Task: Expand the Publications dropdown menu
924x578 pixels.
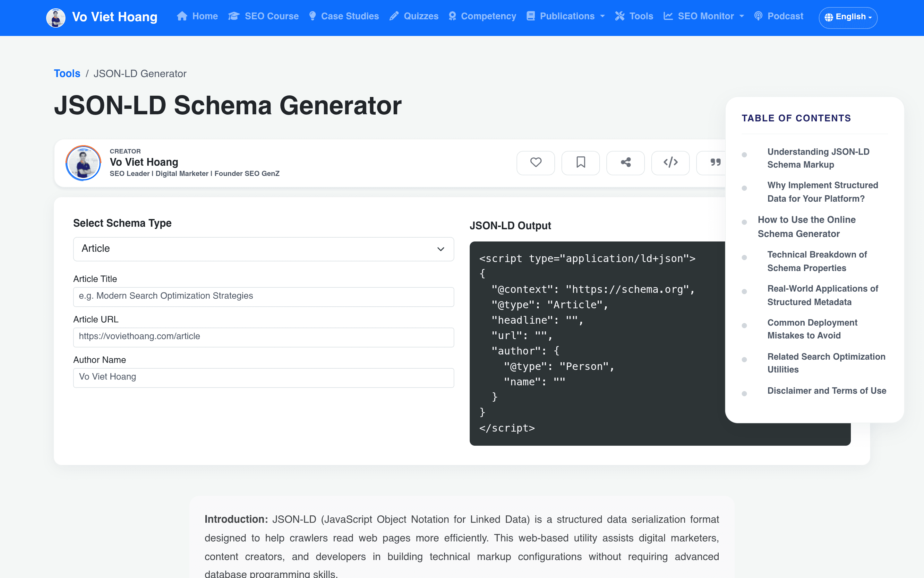Action: point(603,16)
